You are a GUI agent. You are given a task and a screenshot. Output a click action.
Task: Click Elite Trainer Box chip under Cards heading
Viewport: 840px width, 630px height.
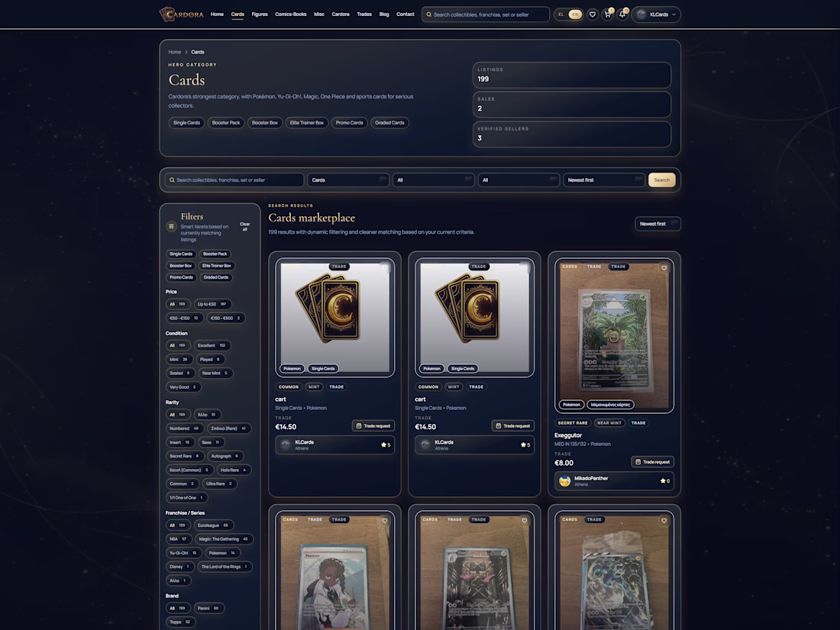coord(307,123)
